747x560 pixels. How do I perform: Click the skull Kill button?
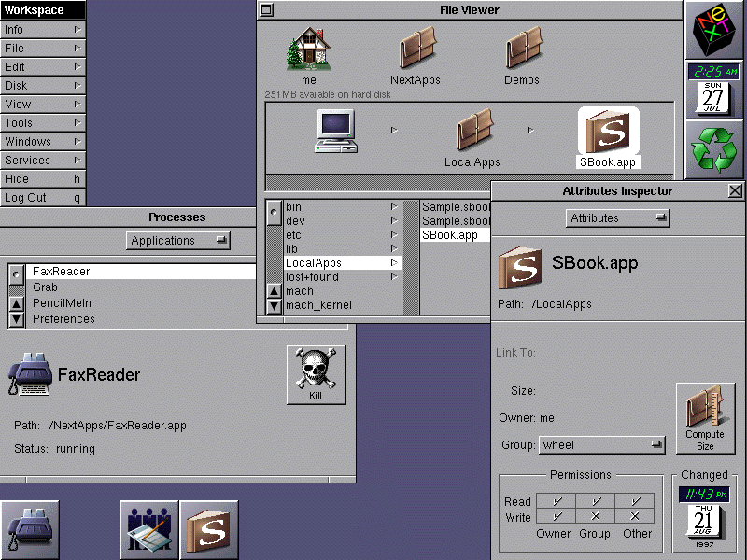317,375
